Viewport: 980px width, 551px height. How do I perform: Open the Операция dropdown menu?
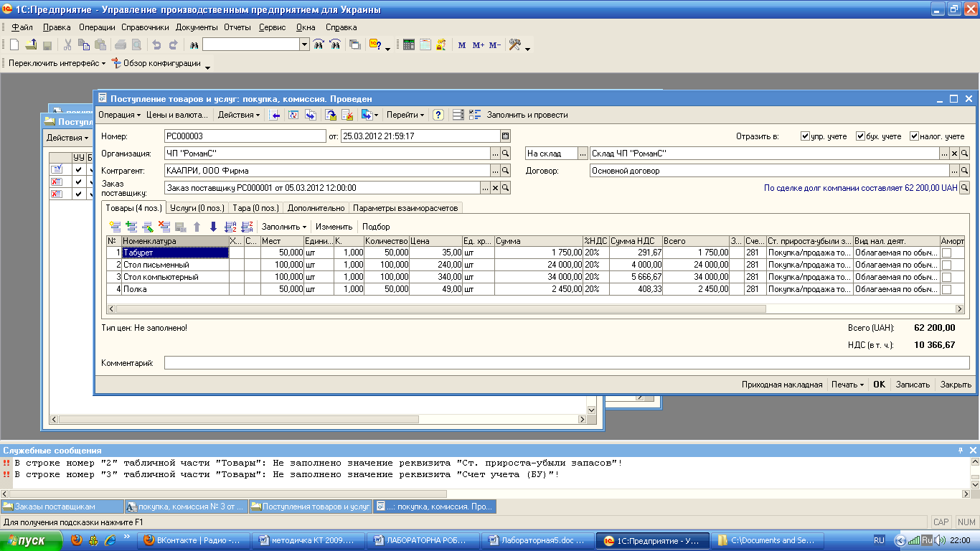point(119,115)
